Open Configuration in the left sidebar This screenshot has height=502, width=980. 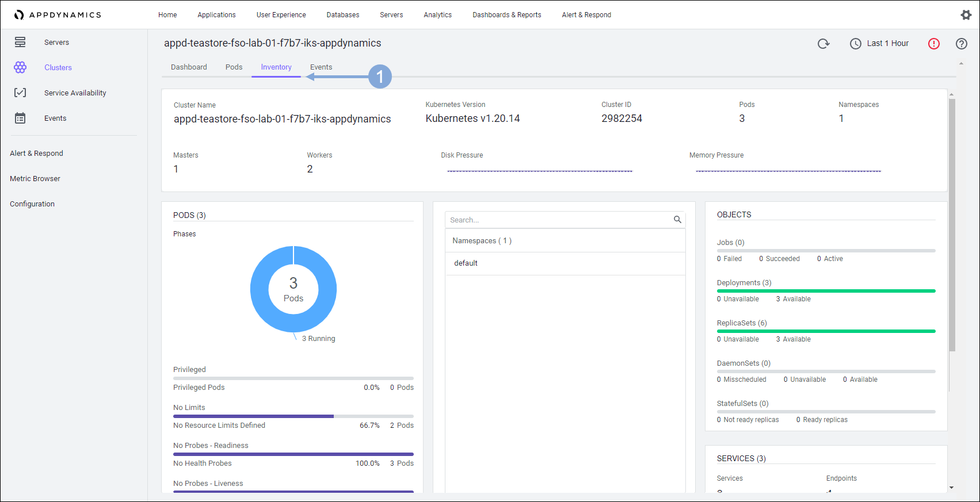point(32,204)
